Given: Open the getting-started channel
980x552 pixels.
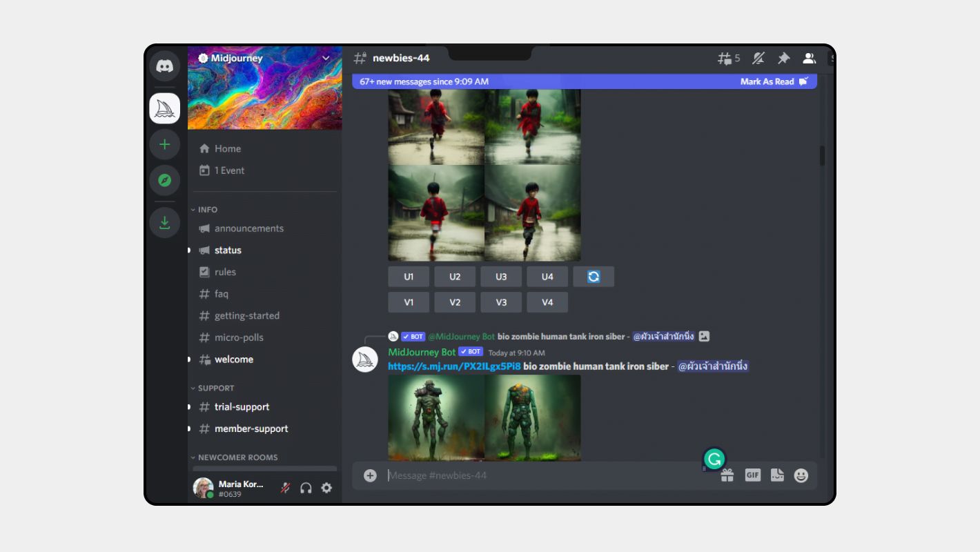Looking at the screenshot, I should tap(246, 316).
